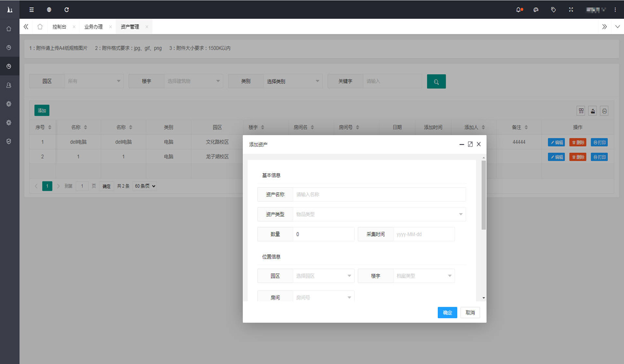Open the 楼宇 dropdown in dialog

[x=423, y=276]
